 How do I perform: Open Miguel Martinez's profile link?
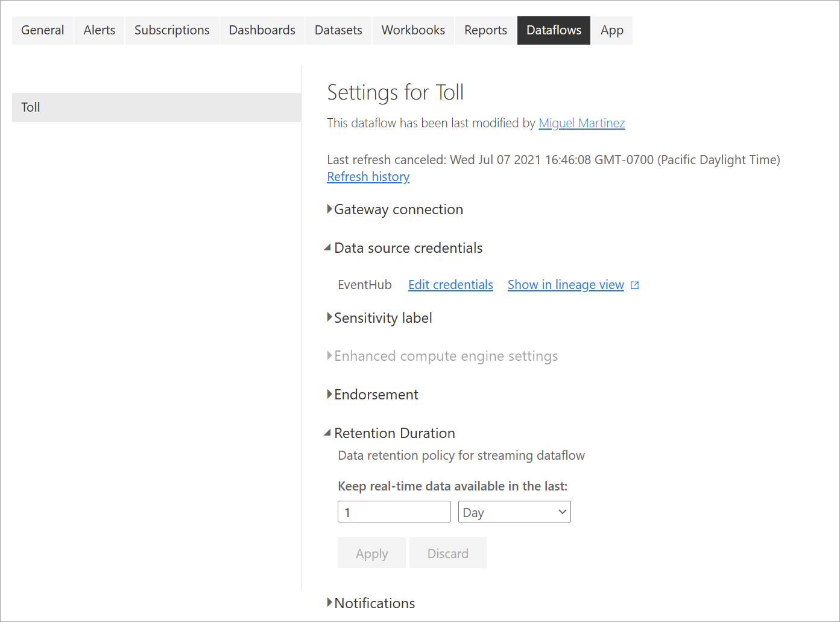tap(581, 122)
